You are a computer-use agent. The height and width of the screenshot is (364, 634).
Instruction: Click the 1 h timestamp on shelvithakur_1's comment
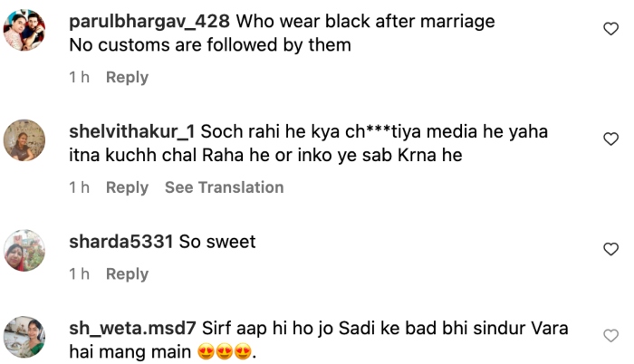(x=79, y=187)
